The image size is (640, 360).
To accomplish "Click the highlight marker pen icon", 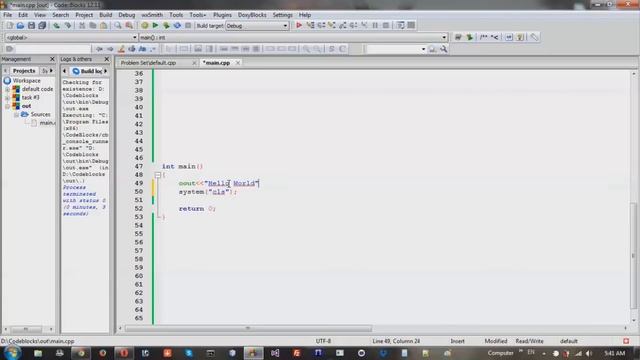I will [121, 49].
